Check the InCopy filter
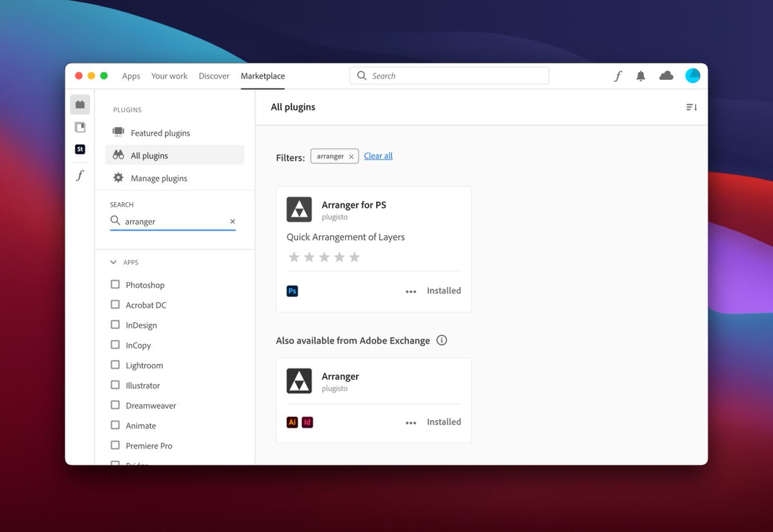Viewport: 773px width, 532px height. tap(115, 345)
